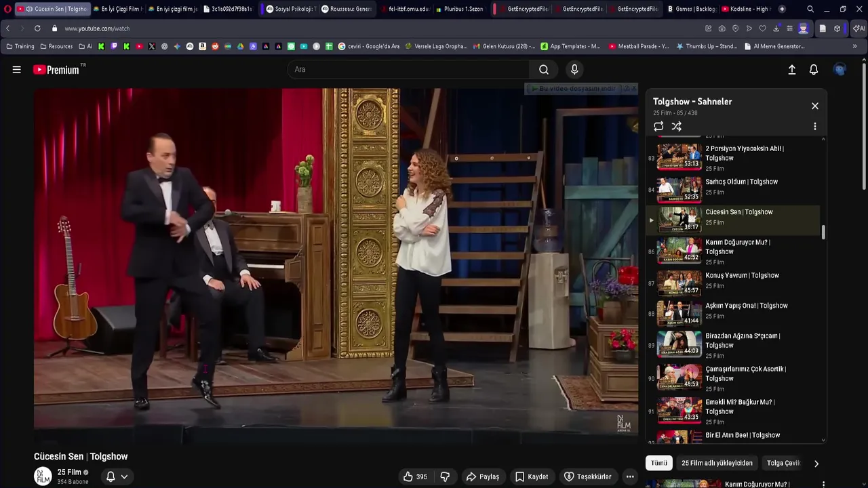Play 'Çamaşırlarımız Çok Asortik' playlist item
The width and height of the screenshot is (868, 488).
click(734, 377)
